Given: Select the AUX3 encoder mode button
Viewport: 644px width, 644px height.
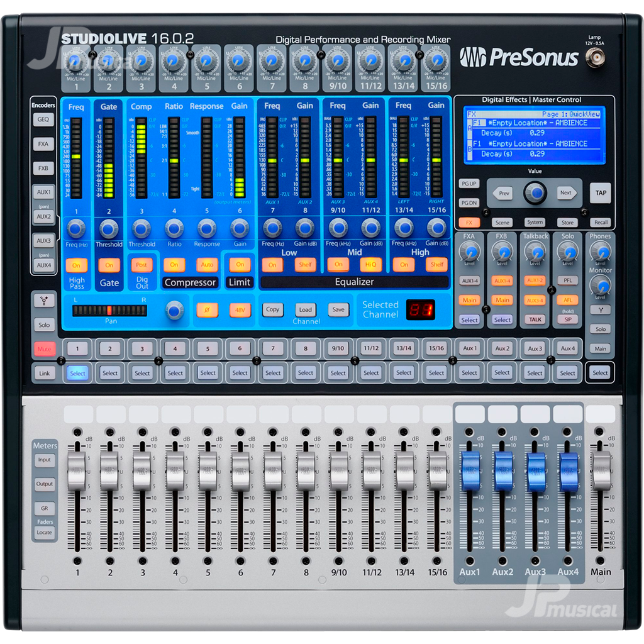Looking at the screenshot, I should 43,241.
